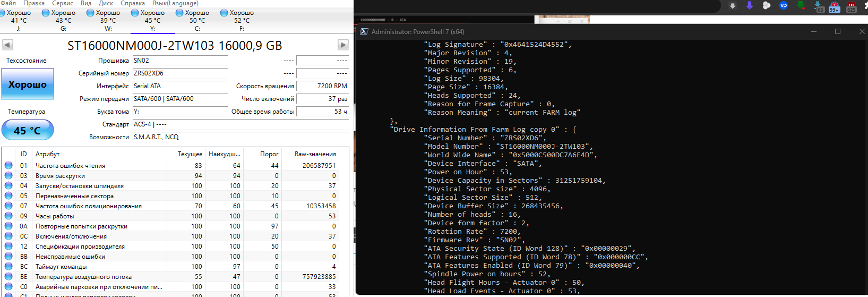The image size is (868, 297).
Task: Click the Raw-значения column header
Action: pos(315,154)
